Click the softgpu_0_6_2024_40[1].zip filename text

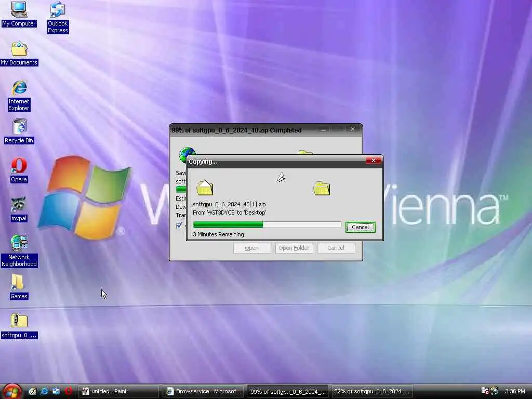click(229, 204)
